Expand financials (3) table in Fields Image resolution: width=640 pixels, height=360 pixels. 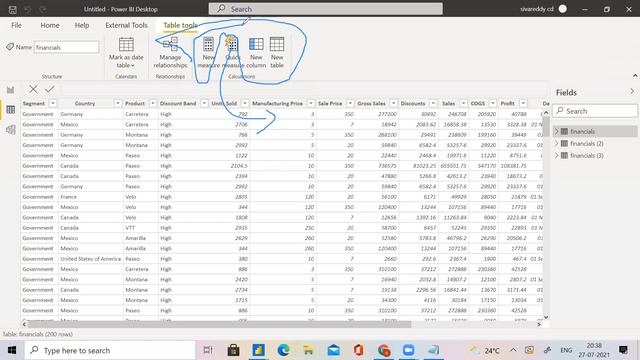click(556, 156)
